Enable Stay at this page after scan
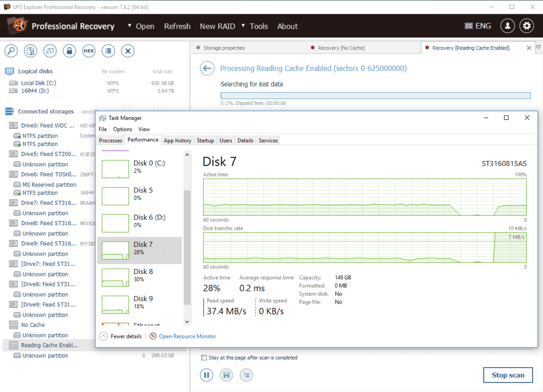Screen dimensions: 543x392 204,358
